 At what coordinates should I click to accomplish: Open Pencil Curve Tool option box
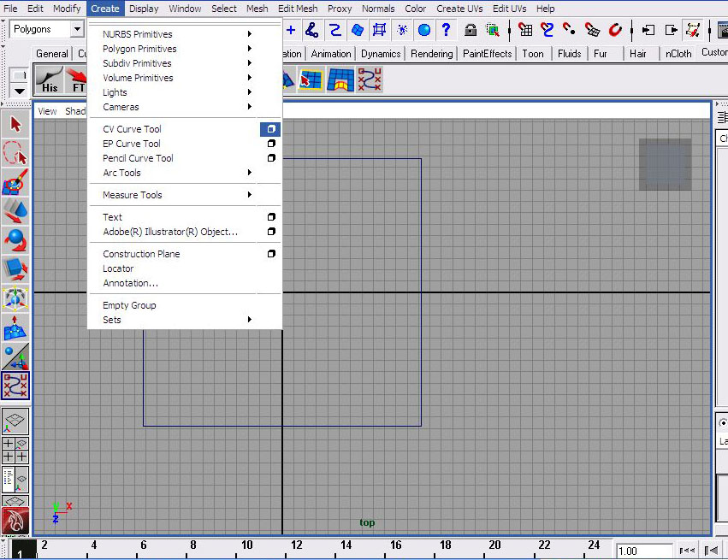tap(271, 158)
